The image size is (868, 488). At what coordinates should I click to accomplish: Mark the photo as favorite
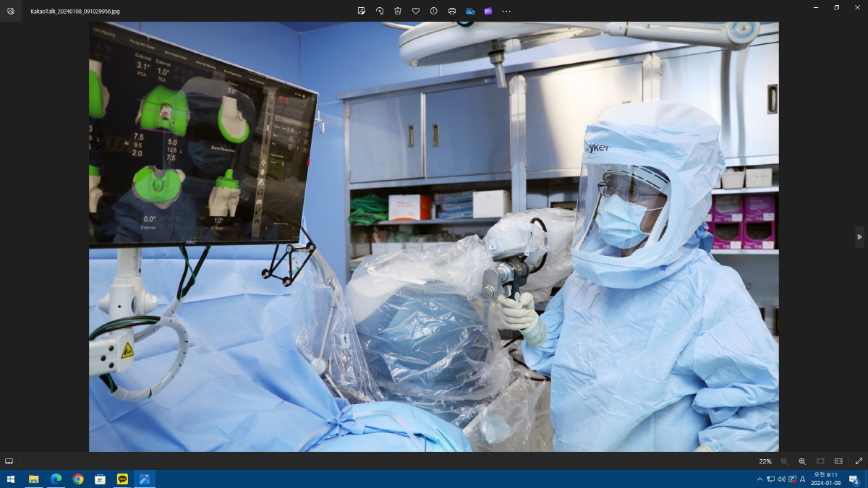coord(416,11)
